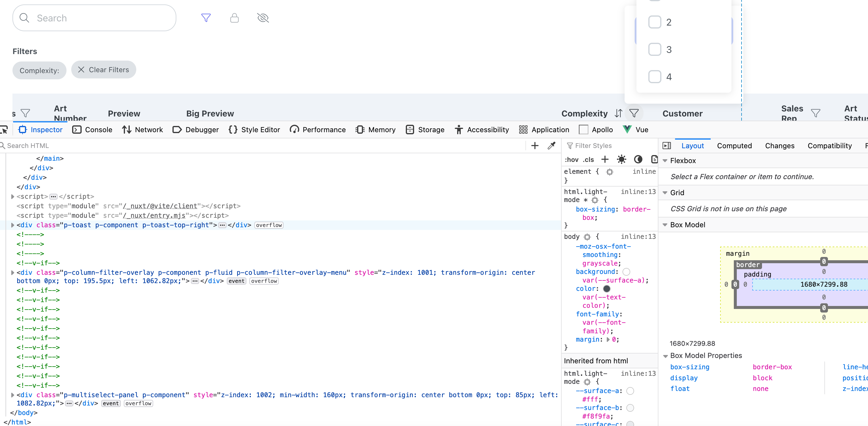Toggle the Apollo checkbox

point(584,130)
